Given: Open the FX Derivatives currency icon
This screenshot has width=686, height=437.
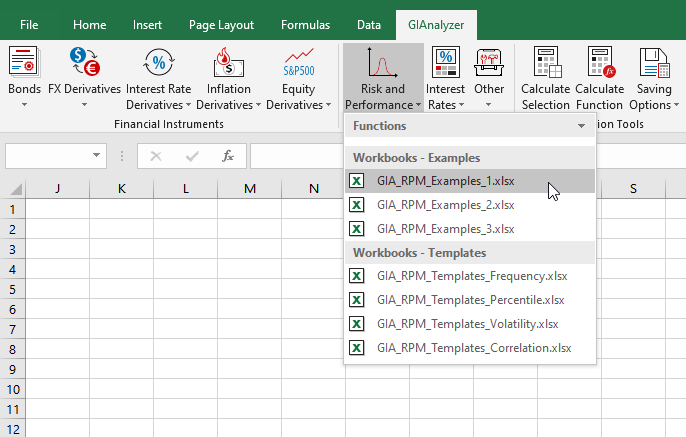Looking at the screenshot, I should click(84, 61).
